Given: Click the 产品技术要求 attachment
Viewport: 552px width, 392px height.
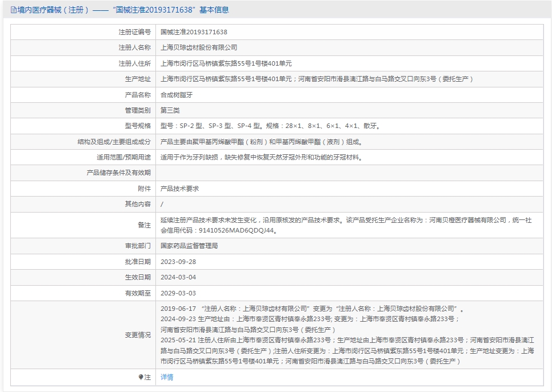Looking at the screenshot, I should (179, 189).
